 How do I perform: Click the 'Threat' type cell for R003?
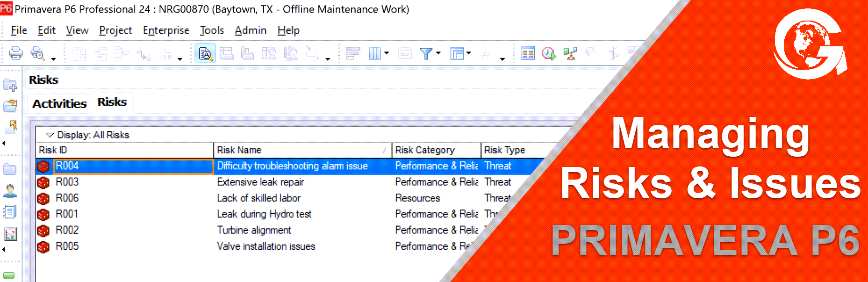[498, 182]
